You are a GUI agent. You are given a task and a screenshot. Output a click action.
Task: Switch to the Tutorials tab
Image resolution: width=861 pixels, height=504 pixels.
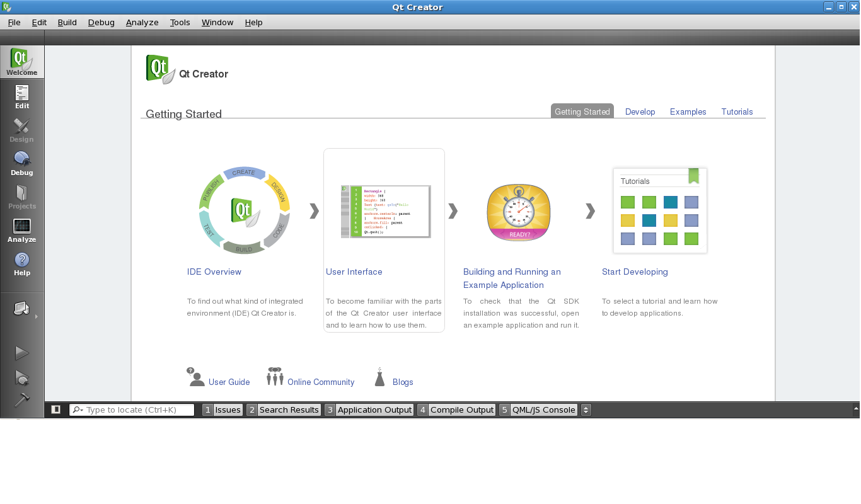pyautogui.click(x=737, y=112)
